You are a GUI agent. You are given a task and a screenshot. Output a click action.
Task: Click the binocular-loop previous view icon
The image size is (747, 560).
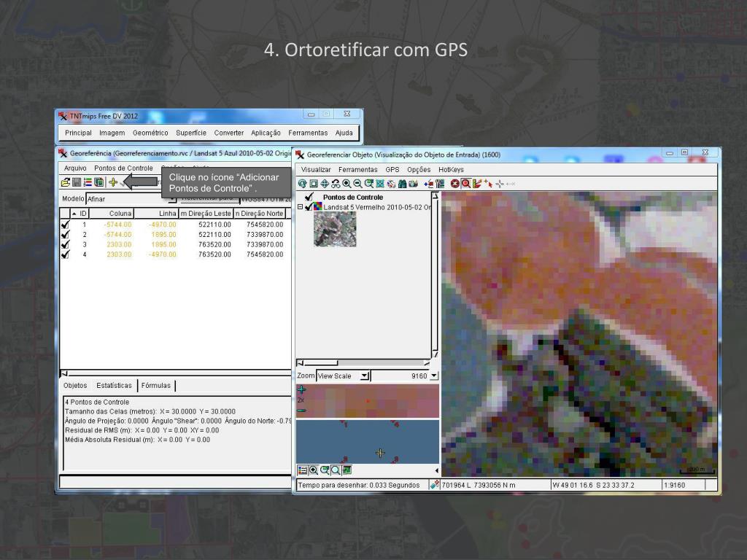[x=336, y=184]
